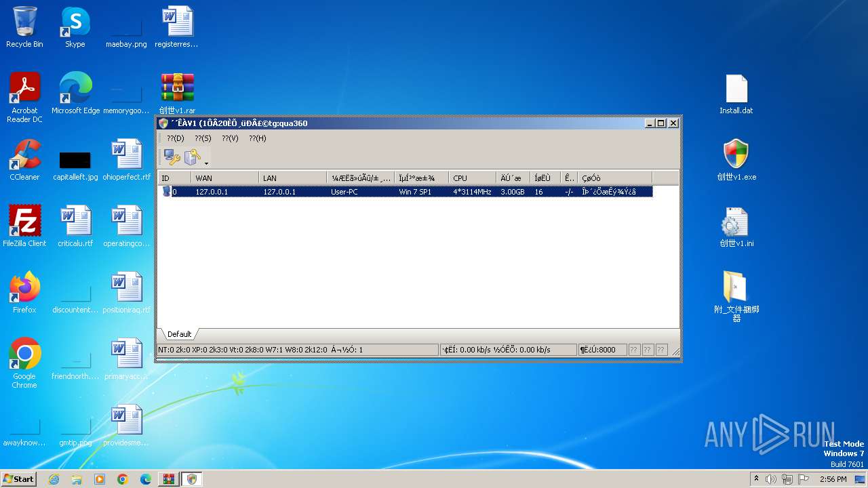
Task: Open the registerres Word document icon
Action: [x=177, y=27]
